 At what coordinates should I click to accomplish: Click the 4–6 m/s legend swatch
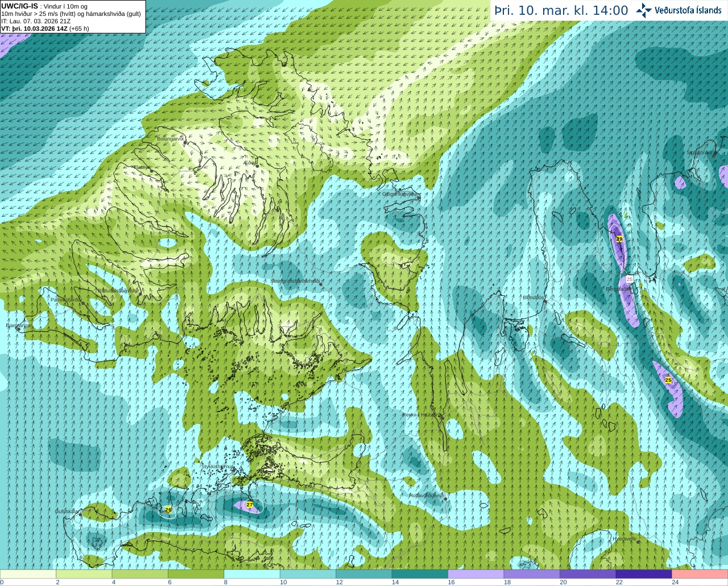tap(140, 573)
